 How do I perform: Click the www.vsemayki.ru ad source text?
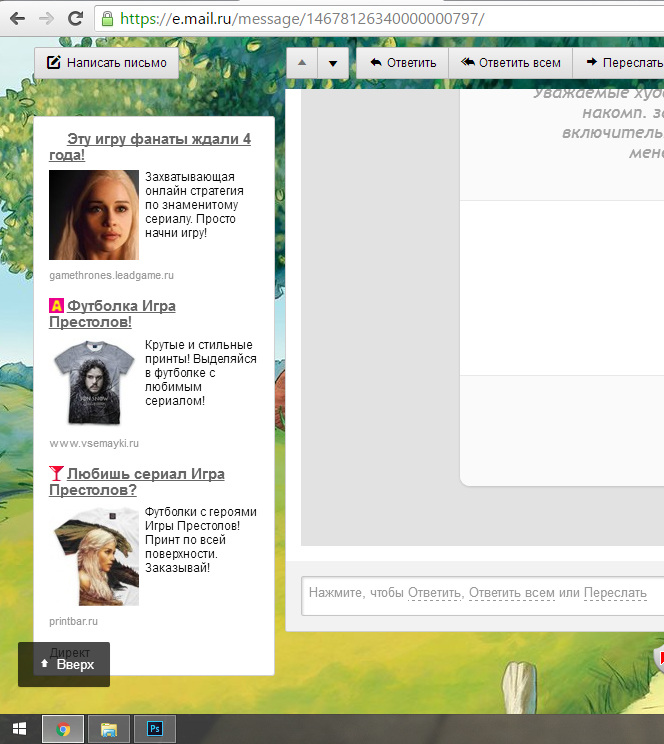pyautogui.click(x=94, y=443)
